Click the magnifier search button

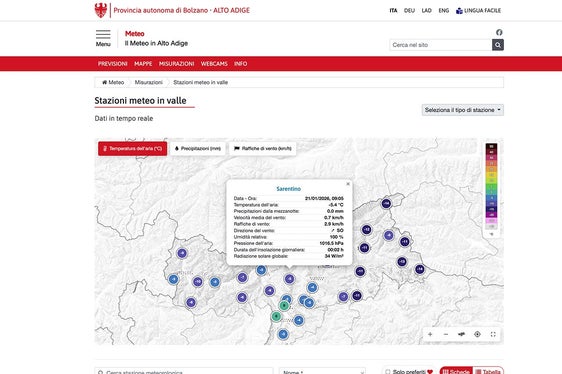point(497,45)
